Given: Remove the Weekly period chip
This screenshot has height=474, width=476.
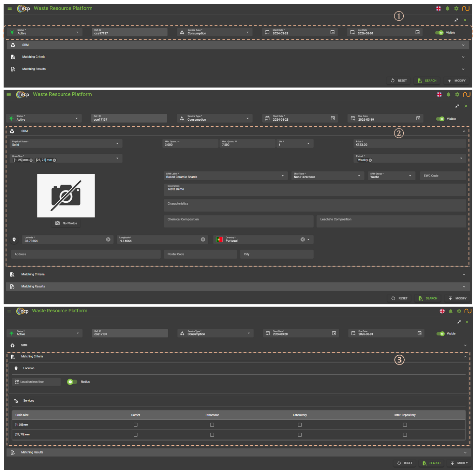Looking at the screenshot, I should [x=370, y=160].
